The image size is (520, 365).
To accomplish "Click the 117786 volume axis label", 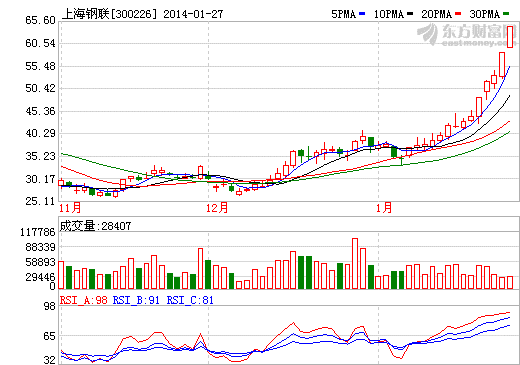I will (38, 232).
